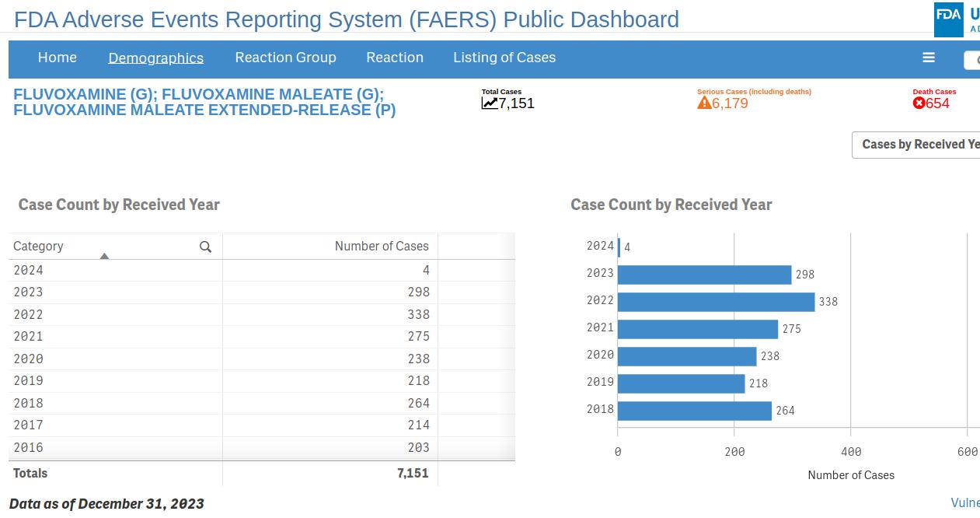The height and width of the screenshot is (518, 980).
Task: Click the 2018 bar in the chart
Action: (x=694, y=411)
